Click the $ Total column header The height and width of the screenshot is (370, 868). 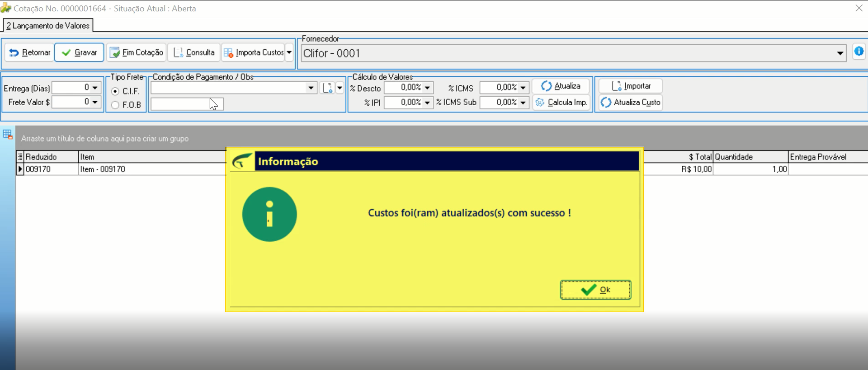click(x=678, y=157)
